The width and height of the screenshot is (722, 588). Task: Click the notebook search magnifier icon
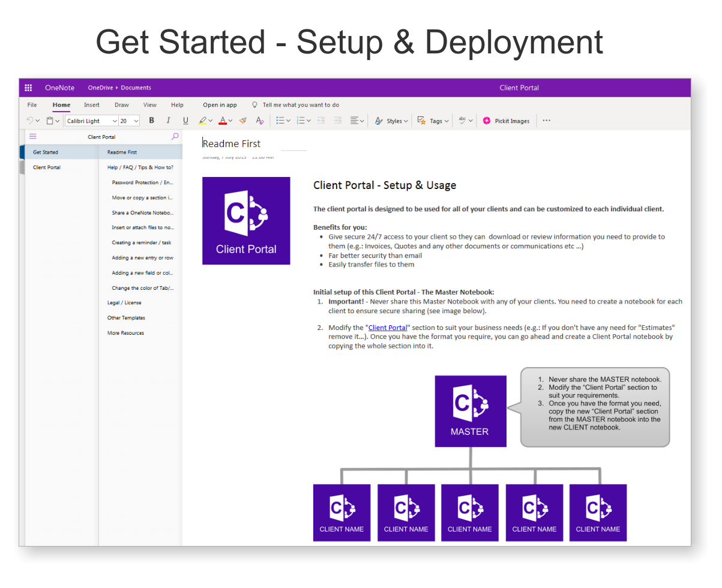tap(175, 137)
